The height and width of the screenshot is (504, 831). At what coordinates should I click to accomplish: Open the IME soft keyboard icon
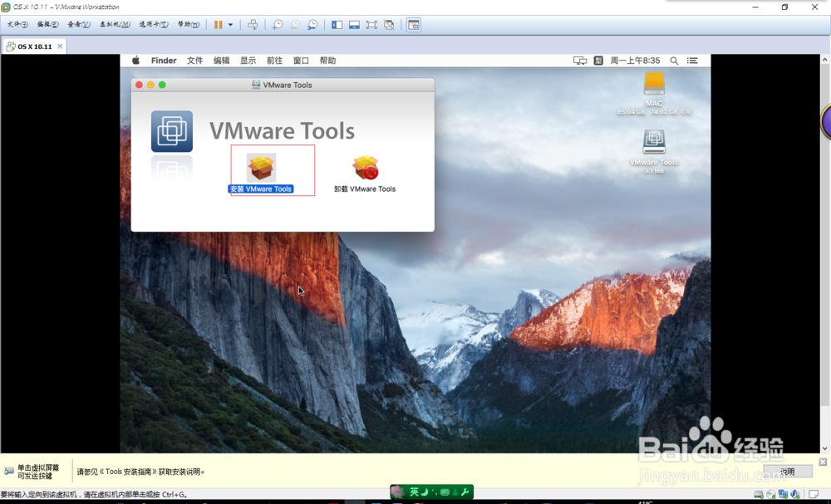click(x=445, y=492)
